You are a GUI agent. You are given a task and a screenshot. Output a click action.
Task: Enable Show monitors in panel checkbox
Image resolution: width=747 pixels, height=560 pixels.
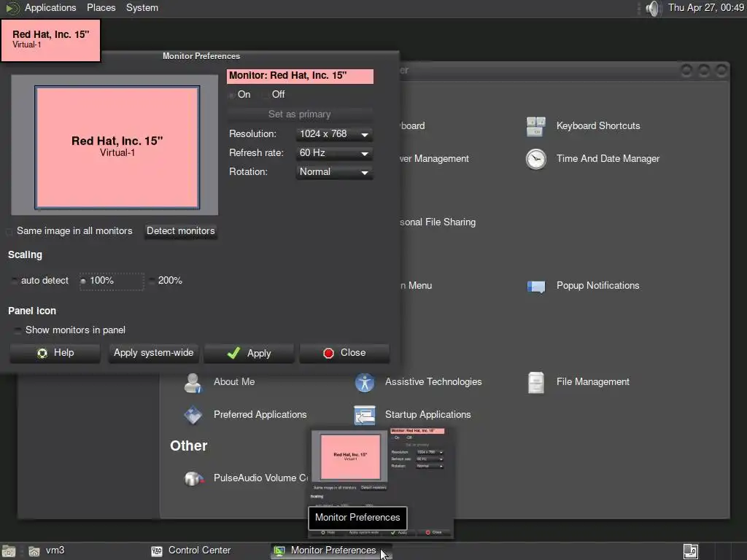click(x=18, y=330)
